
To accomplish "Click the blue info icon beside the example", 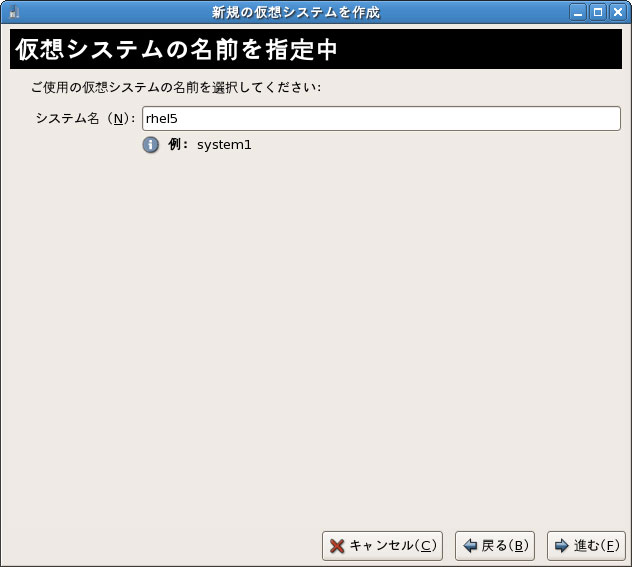I will tap(151, 145).
